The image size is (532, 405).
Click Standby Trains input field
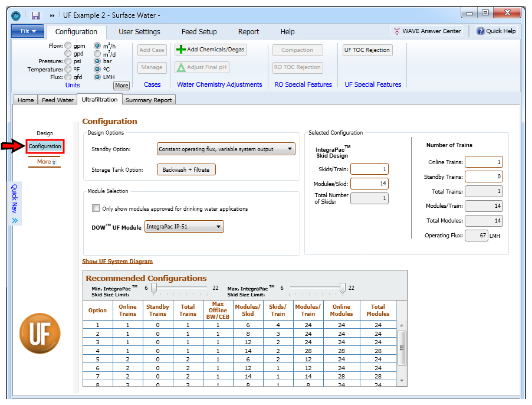[484, 177]
